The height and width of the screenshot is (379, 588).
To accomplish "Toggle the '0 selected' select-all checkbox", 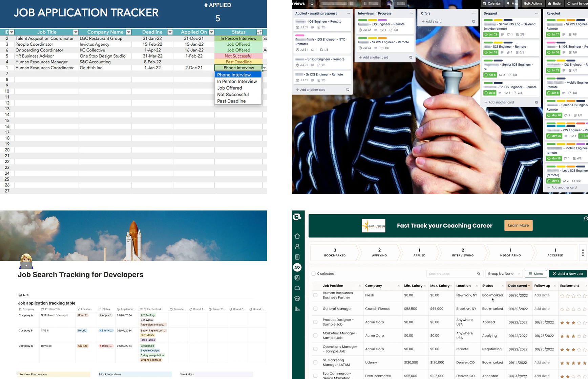I will (x=313, y=274).
